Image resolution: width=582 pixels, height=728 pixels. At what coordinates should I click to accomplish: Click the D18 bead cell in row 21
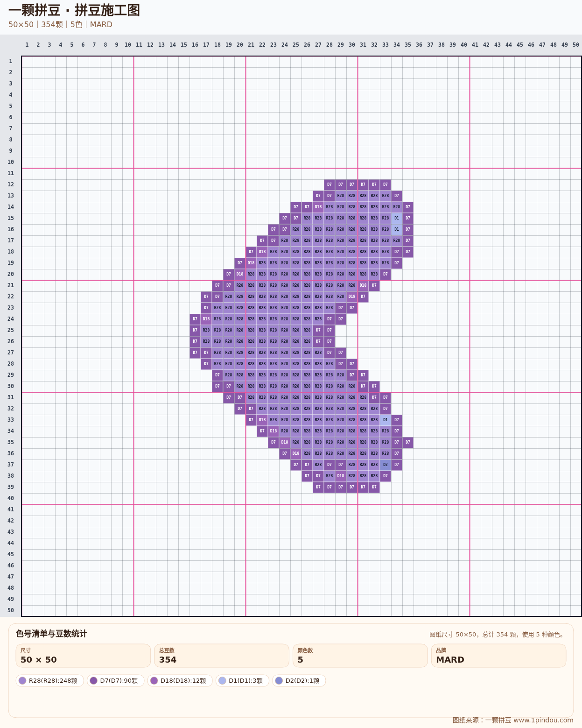pos(363,285)
